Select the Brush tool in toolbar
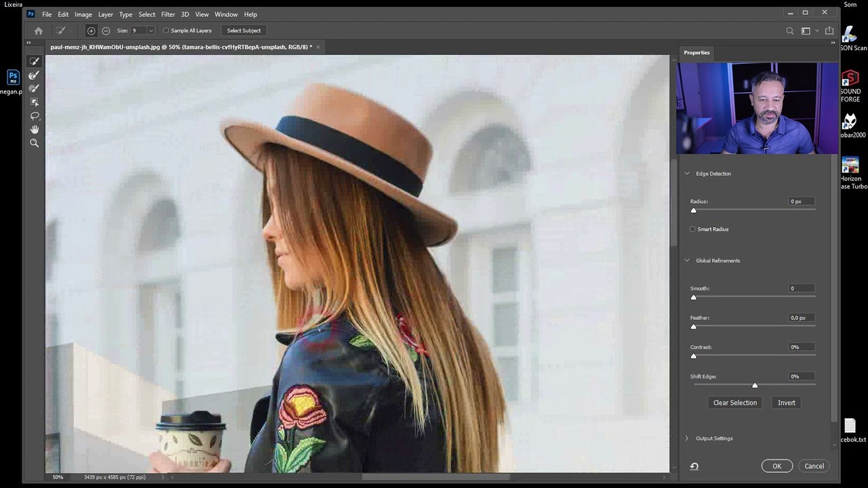 (35, 88)
